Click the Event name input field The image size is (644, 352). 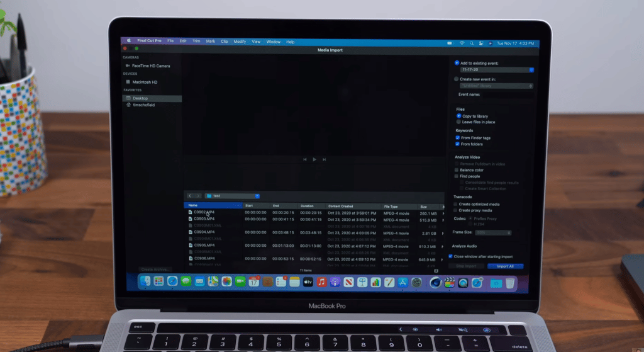508,94
